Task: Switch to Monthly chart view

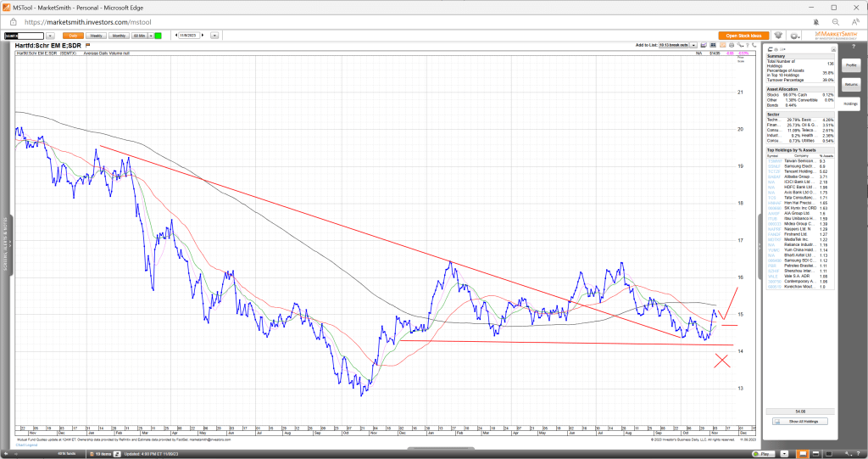Action: 119,36
